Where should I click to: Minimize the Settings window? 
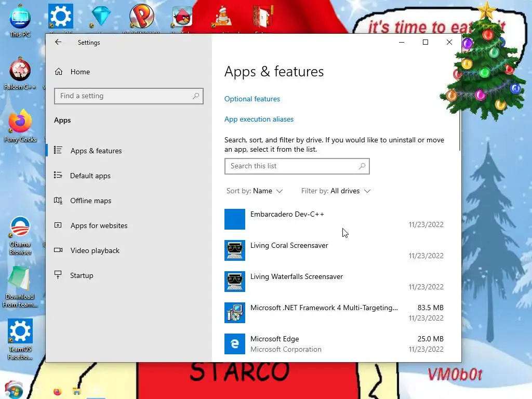point(402,42)
